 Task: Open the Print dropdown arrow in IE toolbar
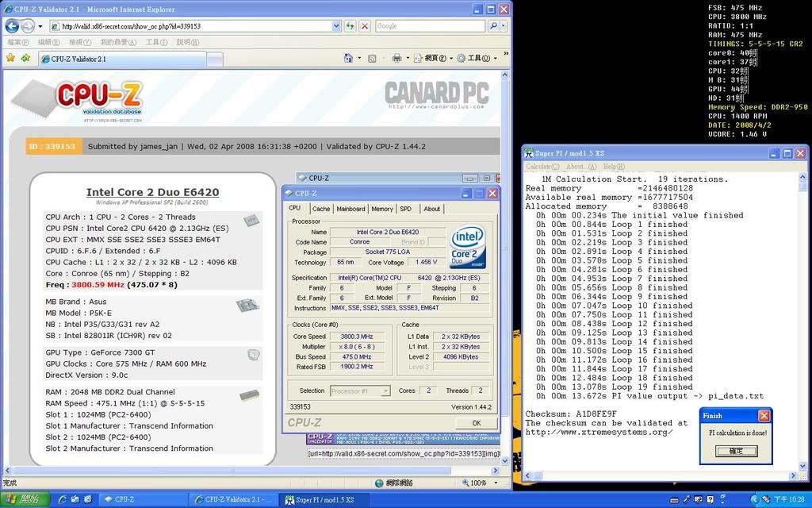[407, 58]
